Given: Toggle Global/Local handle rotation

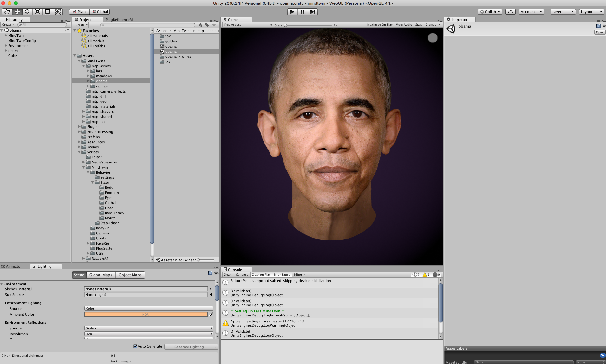Looking at the screenshot, I should (100, 12).
